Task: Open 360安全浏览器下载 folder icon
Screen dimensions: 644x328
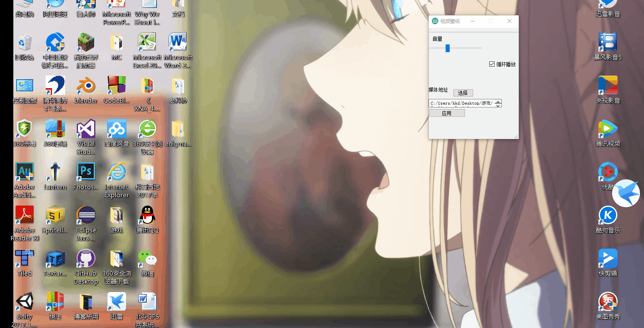Action: tap(117, 258)
